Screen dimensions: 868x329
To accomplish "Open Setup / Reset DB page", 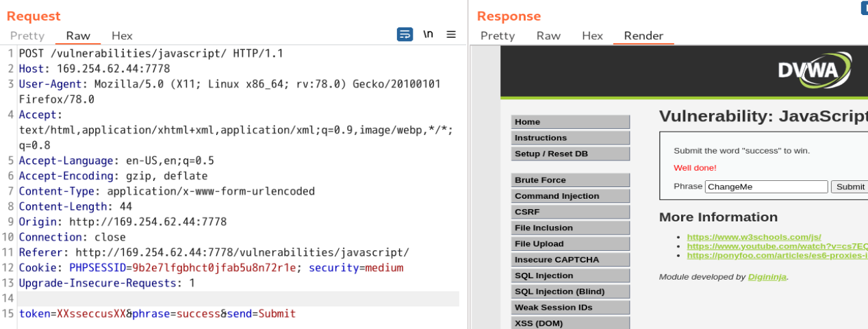I will pyautogui.click(x=570, y=154).
